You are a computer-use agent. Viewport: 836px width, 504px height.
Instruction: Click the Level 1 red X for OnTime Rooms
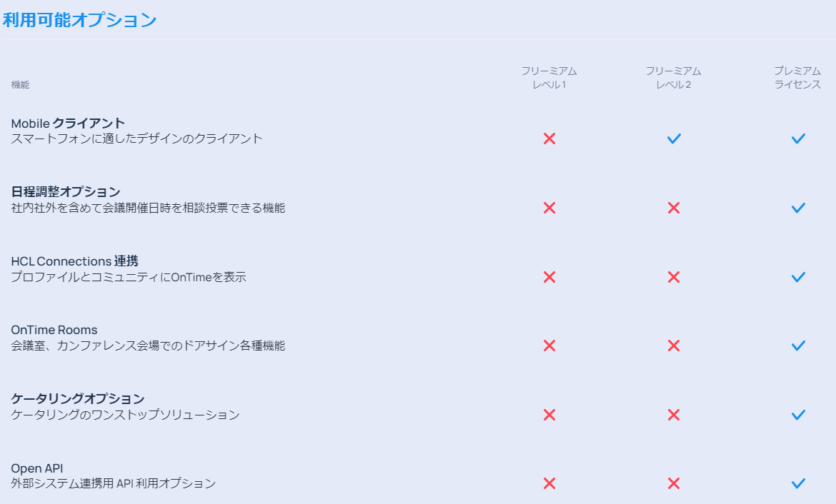(x=549, y=346)
